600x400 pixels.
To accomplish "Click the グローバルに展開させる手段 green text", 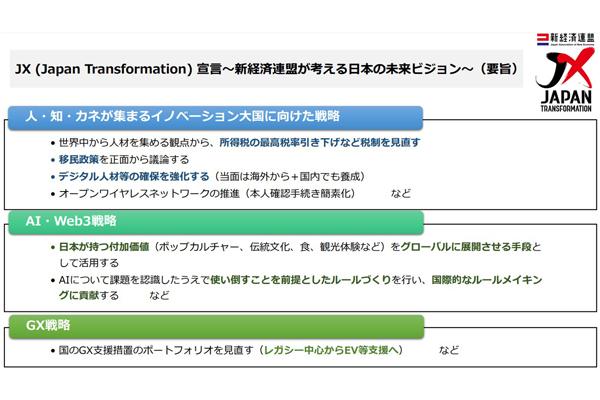I will [x=468, y=247].
